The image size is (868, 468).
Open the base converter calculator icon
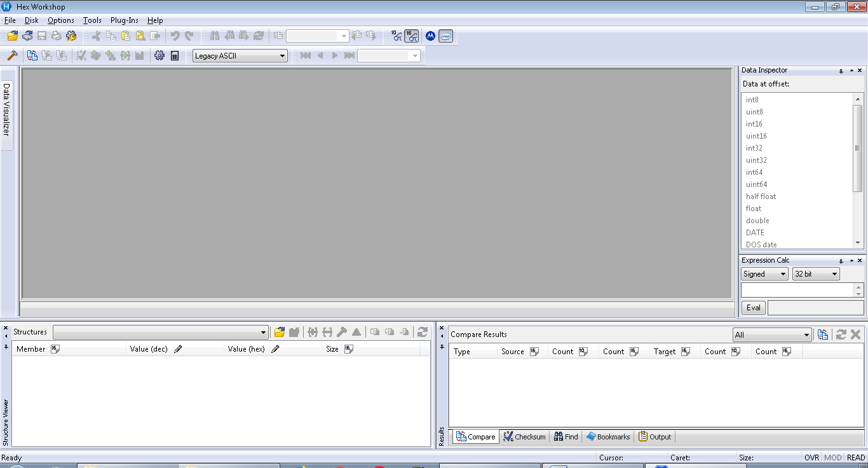[x=175, y=55]
